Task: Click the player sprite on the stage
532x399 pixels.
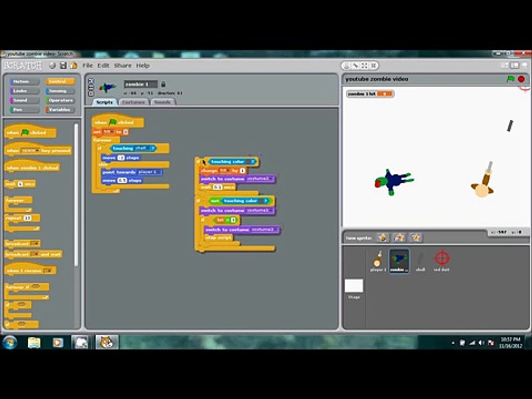Action: click(x=483, y=181)
